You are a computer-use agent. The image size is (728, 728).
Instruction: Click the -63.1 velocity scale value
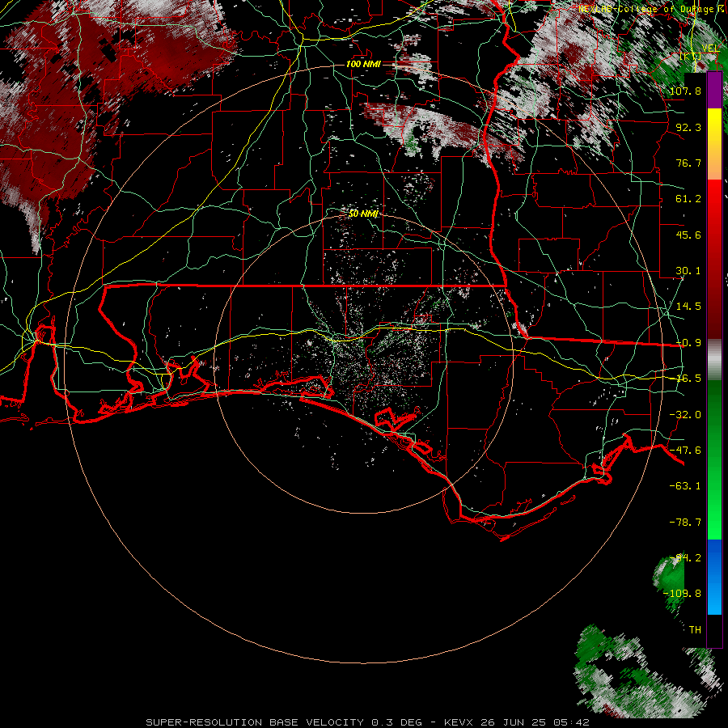tap(685, 486)
